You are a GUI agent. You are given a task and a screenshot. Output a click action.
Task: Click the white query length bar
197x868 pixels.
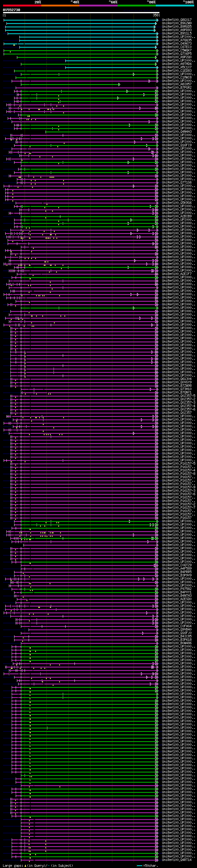tap(81, 13)
